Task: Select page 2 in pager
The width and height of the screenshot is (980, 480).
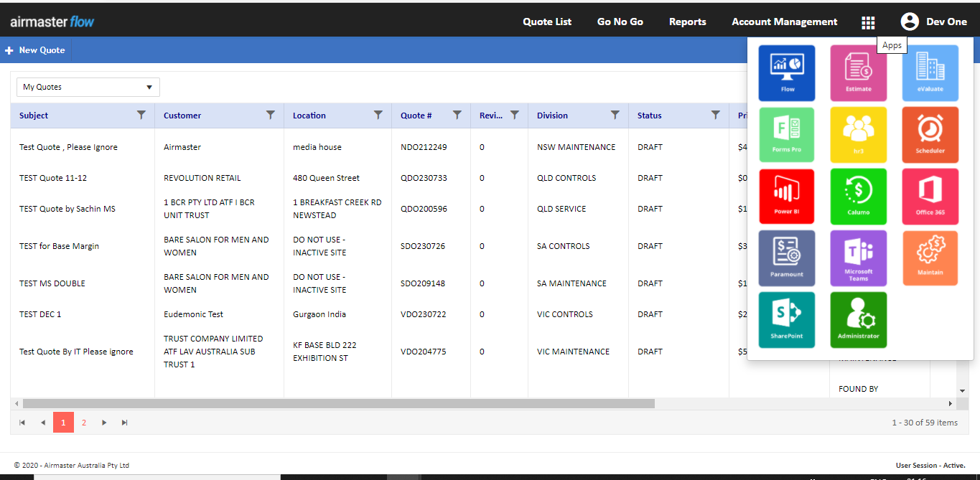Action: point(84,423)
